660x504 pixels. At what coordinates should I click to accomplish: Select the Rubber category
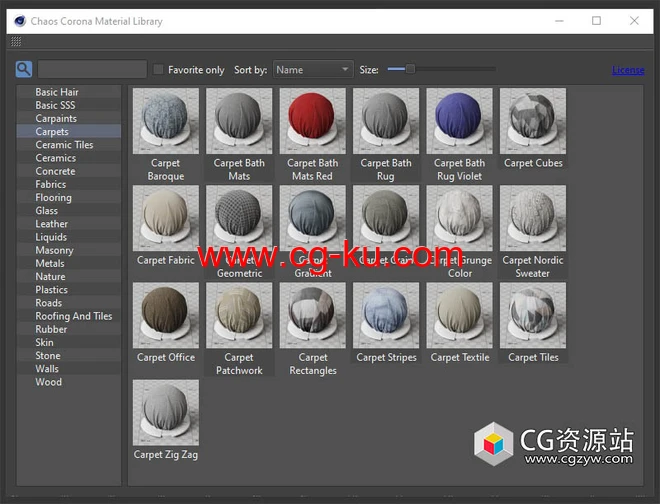69,329
